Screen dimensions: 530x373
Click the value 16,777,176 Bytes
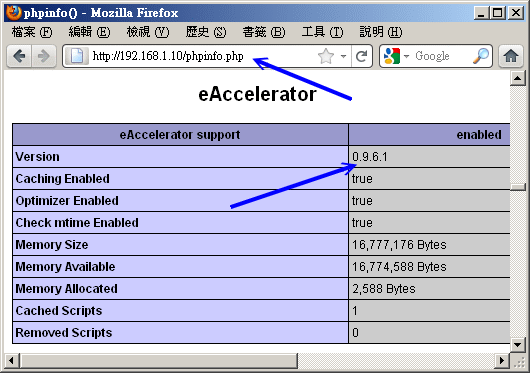399,245
